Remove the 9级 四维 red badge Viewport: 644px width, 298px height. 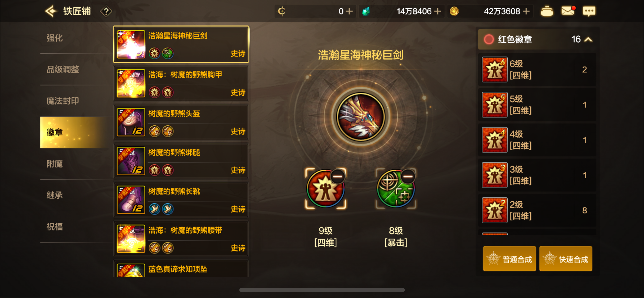[338, 176]
